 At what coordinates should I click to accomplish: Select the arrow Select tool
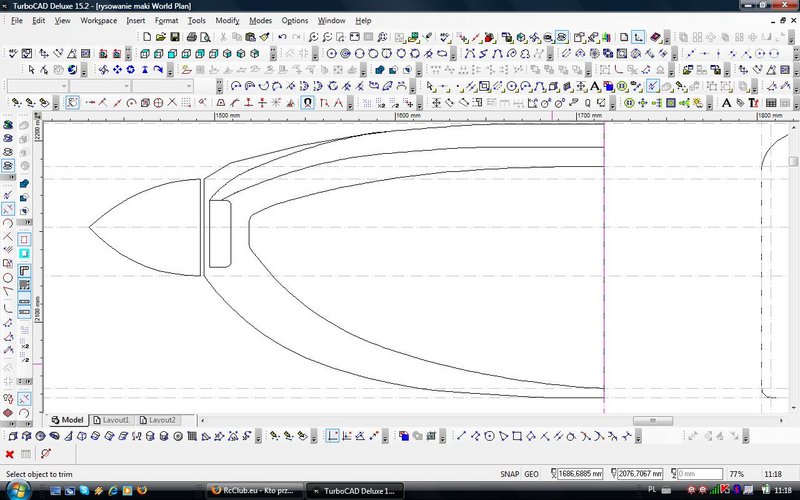click(32, 69)
